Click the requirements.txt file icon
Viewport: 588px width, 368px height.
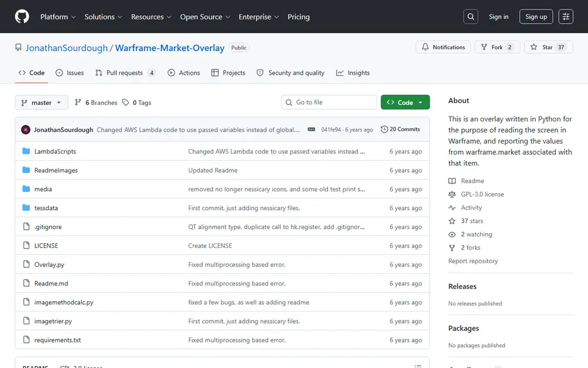point(26,340)
